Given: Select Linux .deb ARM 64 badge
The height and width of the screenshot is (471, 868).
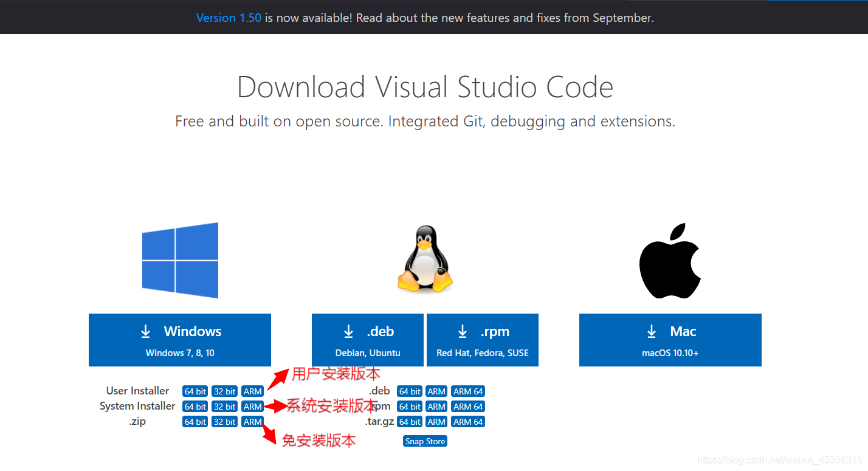Looking at the screenshot, I should (468, 391).
